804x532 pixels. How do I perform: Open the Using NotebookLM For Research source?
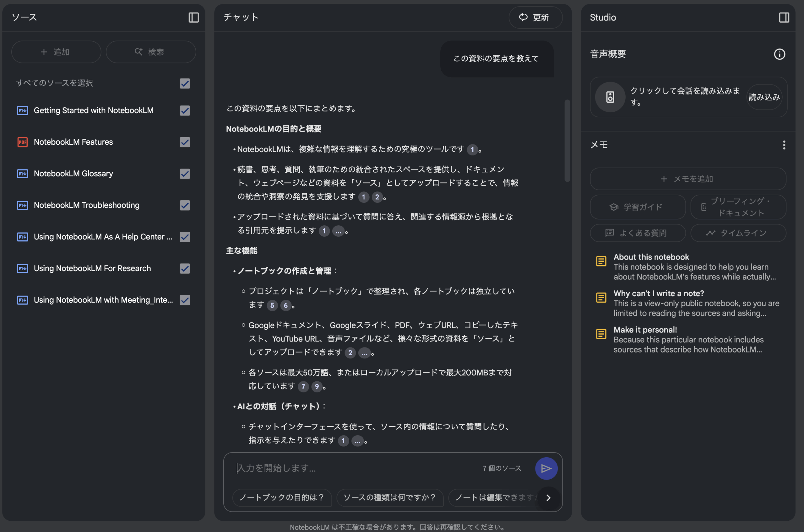tap(92, 268)
